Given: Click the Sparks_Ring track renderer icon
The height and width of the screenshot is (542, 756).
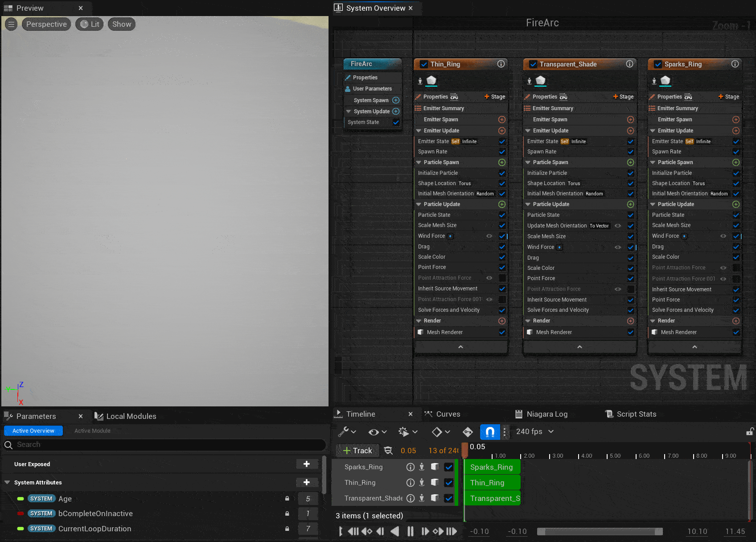Looking at the screenshot, I should pos(435,467).
